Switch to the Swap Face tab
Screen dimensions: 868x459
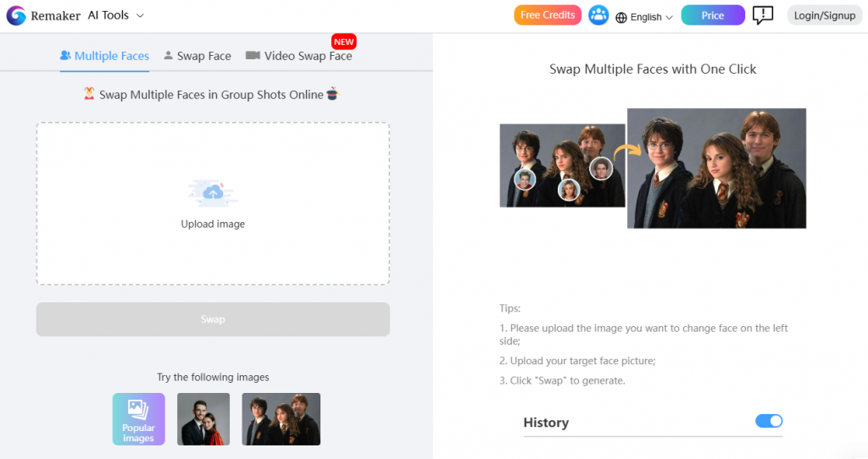[x=197, y=56]
